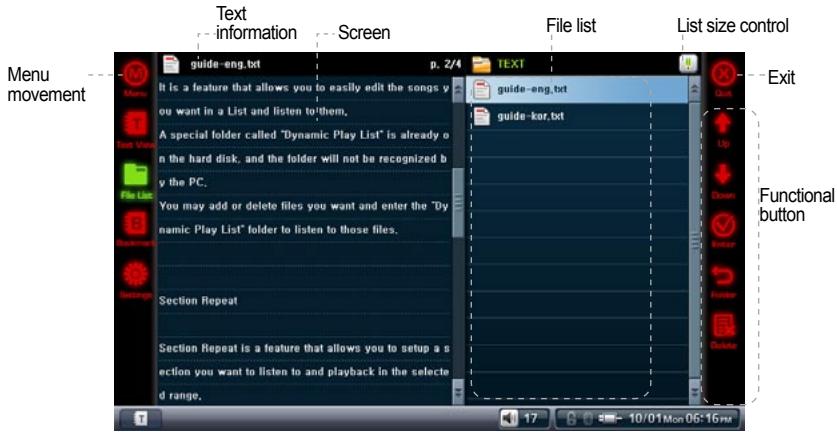
Task: Click the line starting 'namic Play List" folder'
Action: point(278,230)
